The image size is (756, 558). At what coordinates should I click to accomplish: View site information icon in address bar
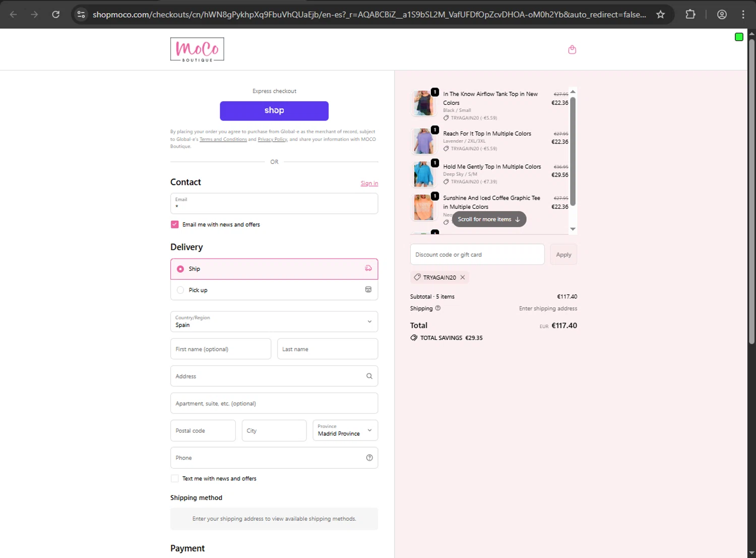[x=81, y=15]
